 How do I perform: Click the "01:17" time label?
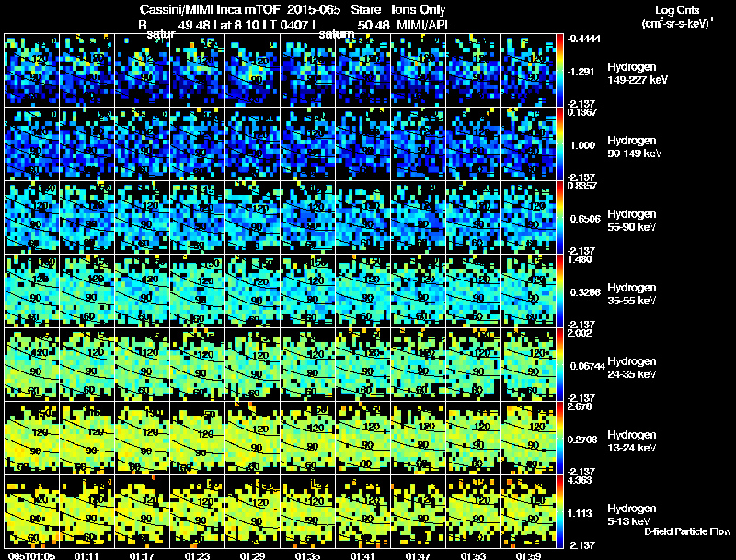click(143, 555)
